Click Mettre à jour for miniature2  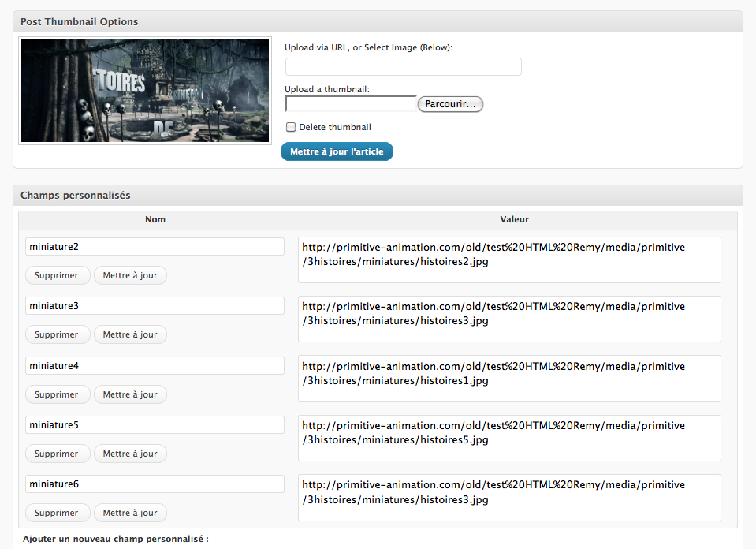pyautogui.click(x=130, y=275)
